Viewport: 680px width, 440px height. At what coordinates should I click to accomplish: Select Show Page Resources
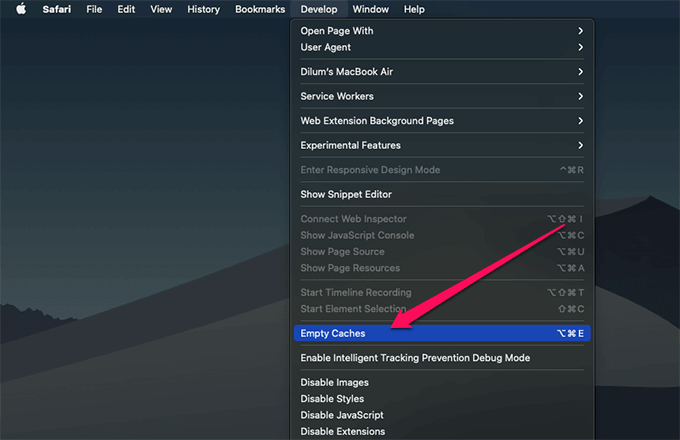(x=442, y=268)
